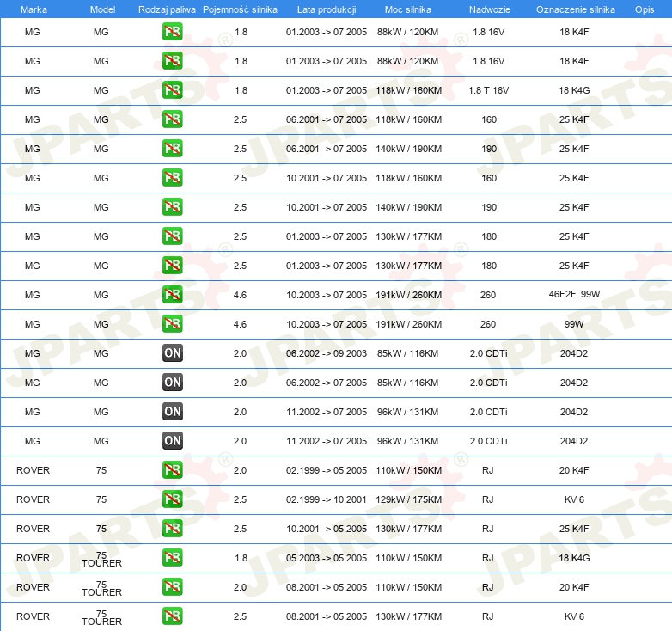The width and height of the screenshot is (672, 631).
Task: Select the Marka column header
Action: pos(34,9)
